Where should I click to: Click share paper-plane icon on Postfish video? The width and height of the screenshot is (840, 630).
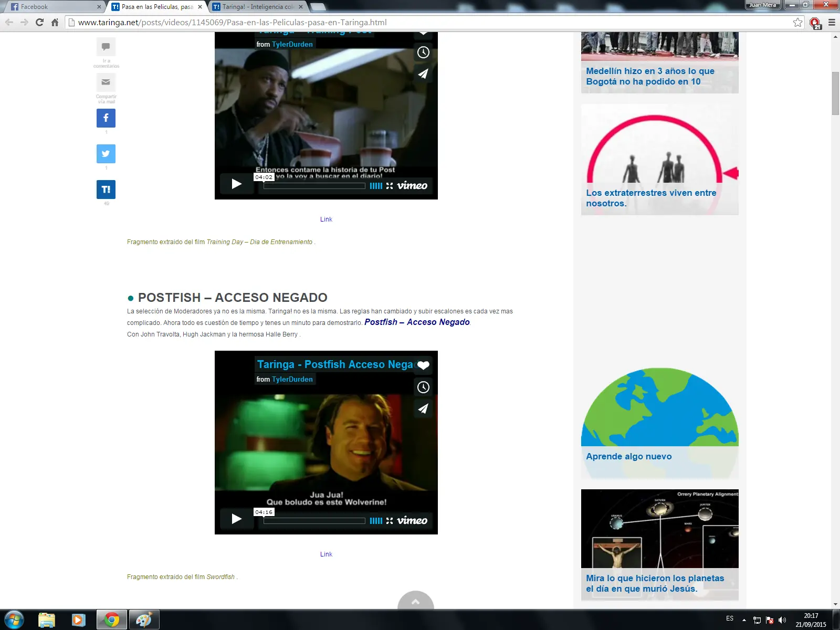point(423,408)
